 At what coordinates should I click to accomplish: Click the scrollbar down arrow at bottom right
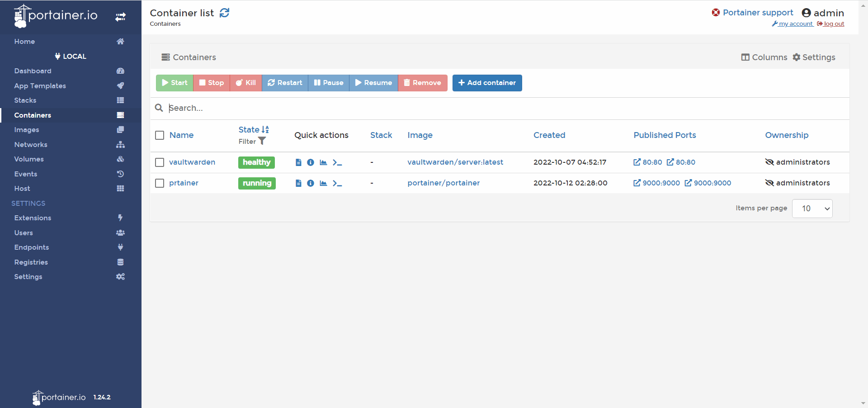click(863, 403)
